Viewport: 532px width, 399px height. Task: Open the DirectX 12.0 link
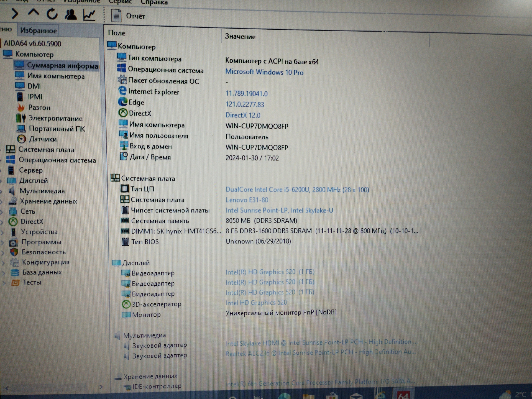[243, 115]
